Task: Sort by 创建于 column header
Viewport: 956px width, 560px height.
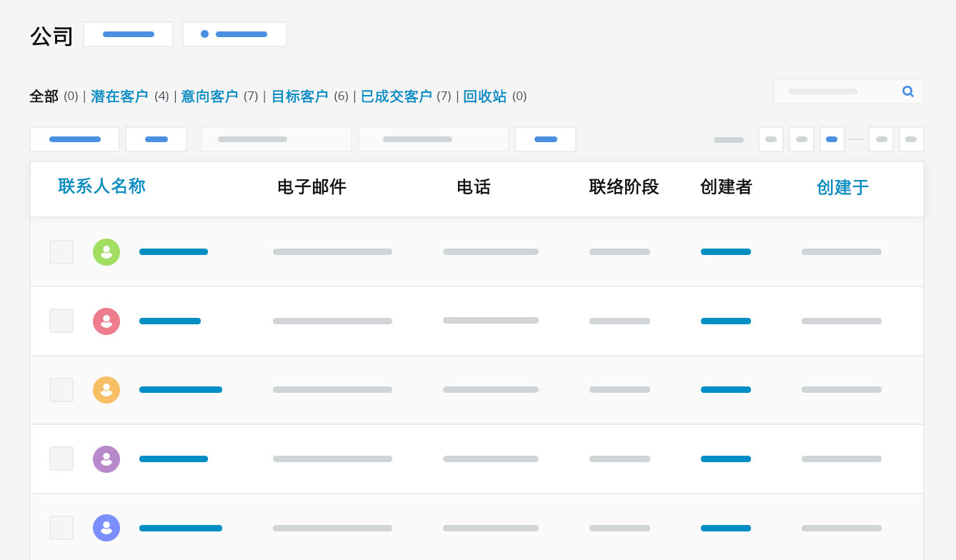Action: 842,188
